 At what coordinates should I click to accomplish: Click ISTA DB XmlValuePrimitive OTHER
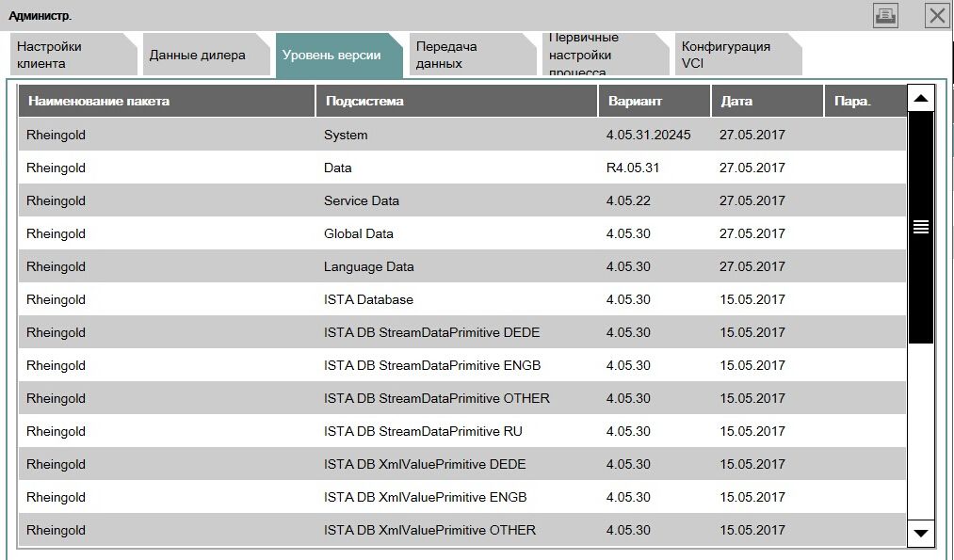coord(429,530)
